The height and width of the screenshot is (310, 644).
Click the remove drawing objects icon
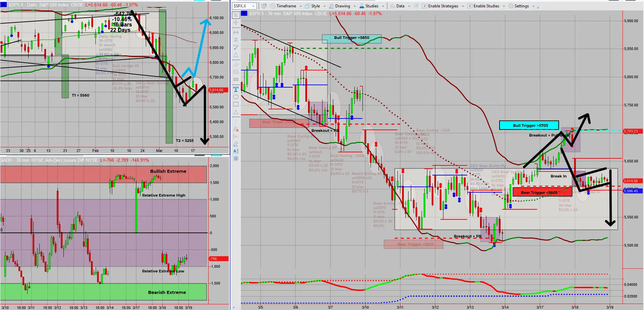click(236, 129)
